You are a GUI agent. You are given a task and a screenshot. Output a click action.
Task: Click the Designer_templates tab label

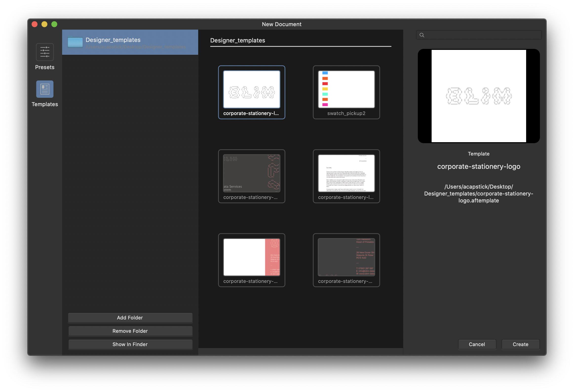click(x=237, y=40)
